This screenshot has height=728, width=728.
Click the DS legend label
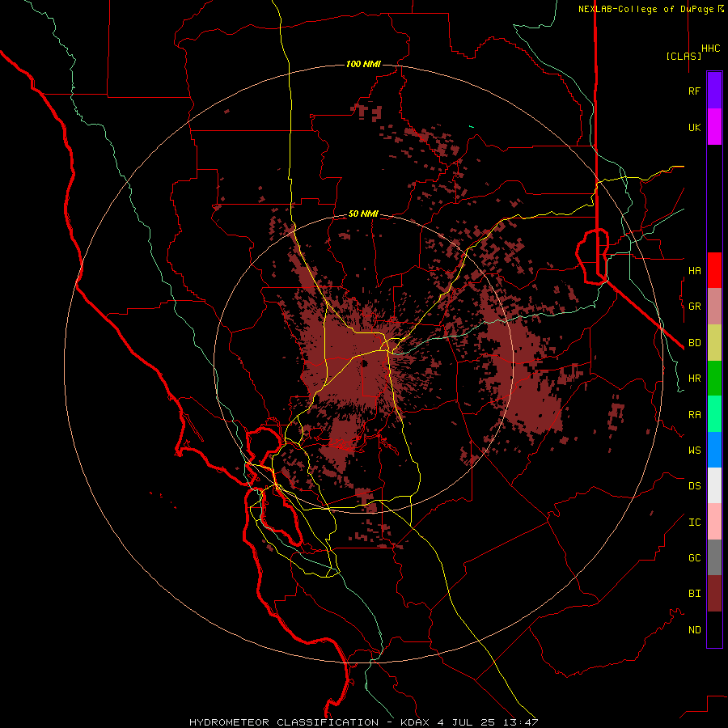[694, 486]
